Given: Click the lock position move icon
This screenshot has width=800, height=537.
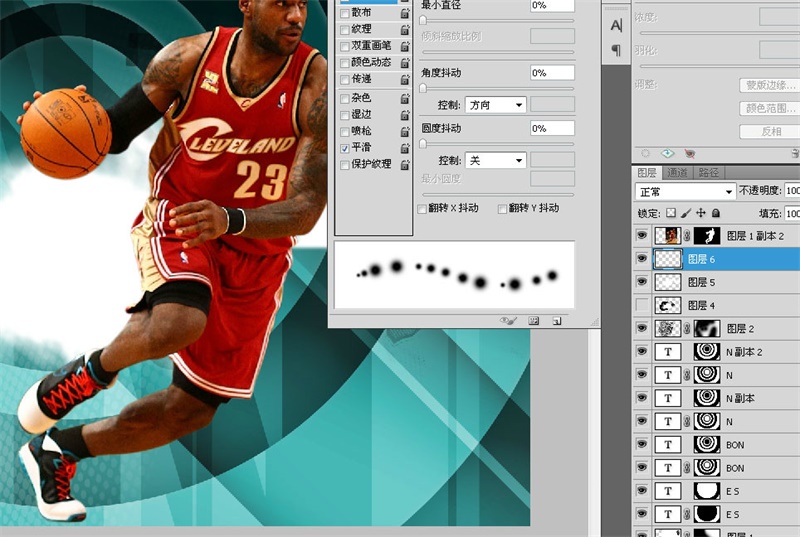Looking at the screenshot, I should click(x=701, y=213).
